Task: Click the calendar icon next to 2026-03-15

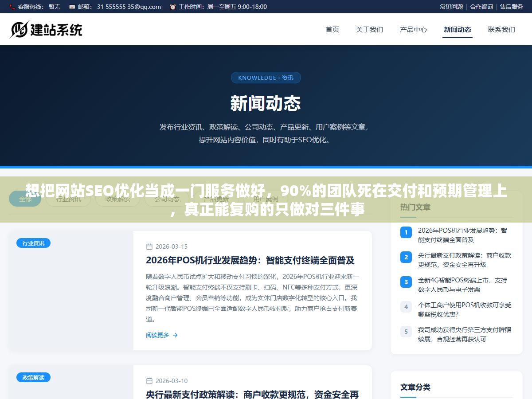Action: click(149, 246)
